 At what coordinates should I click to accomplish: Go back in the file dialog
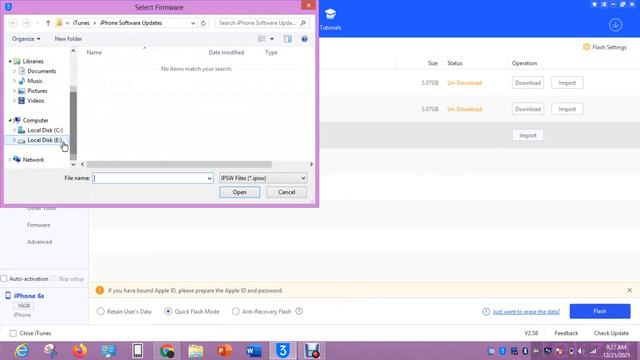tap(13, 23)
